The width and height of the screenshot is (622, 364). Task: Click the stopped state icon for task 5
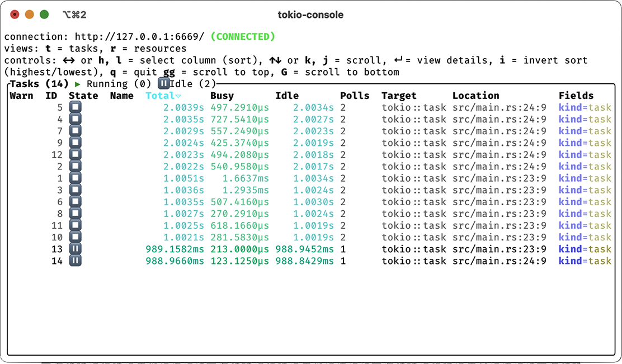(x=76, y=107)
